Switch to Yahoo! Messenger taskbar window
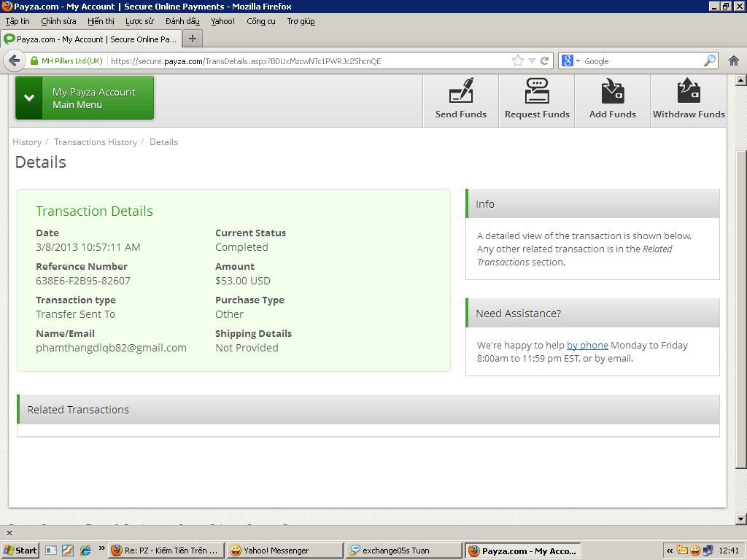 285,551
